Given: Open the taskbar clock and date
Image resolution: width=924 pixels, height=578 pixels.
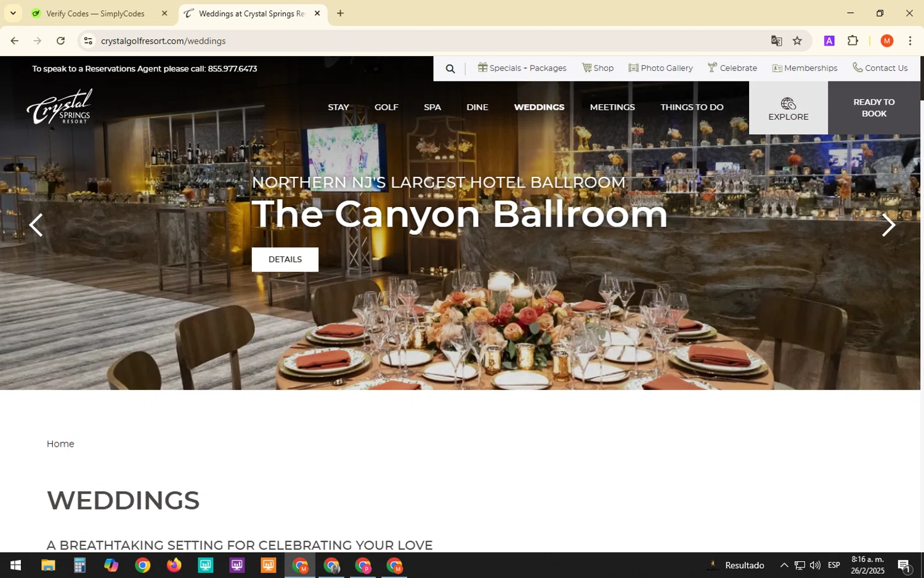Looking at the screenshot, I should click(x=867, y=565).
